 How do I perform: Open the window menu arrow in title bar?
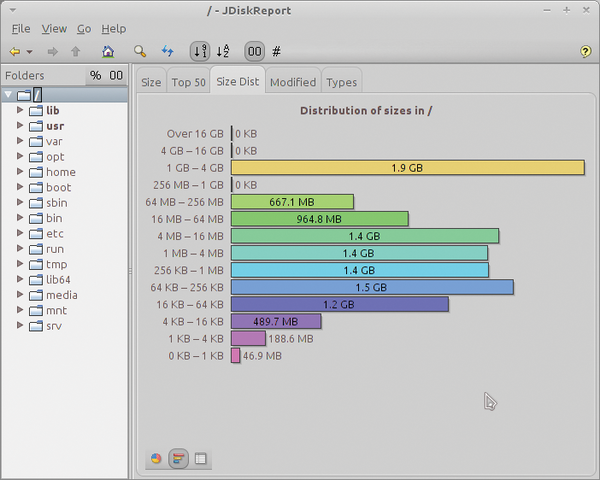[13, 10]
